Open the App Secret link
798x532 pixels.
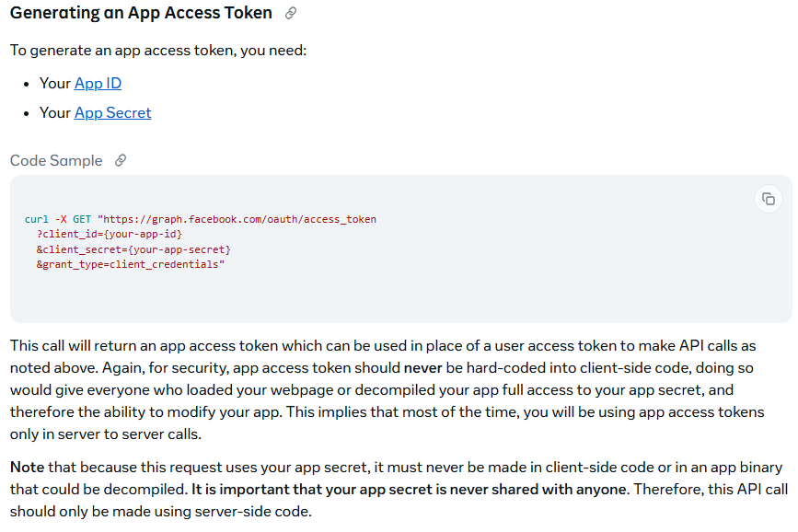point(112,113)
